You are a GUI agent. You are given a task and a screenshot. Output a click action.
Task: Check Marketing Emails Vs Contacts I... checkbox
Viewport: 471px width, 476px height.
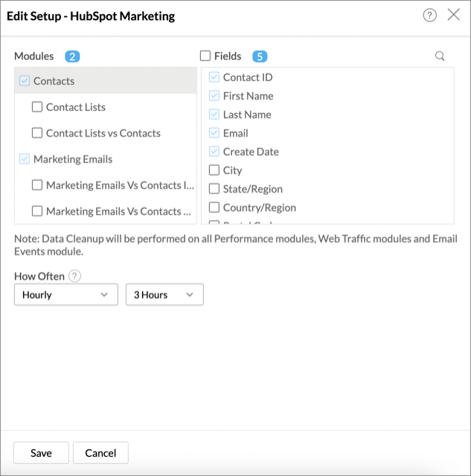click(37, 185)
